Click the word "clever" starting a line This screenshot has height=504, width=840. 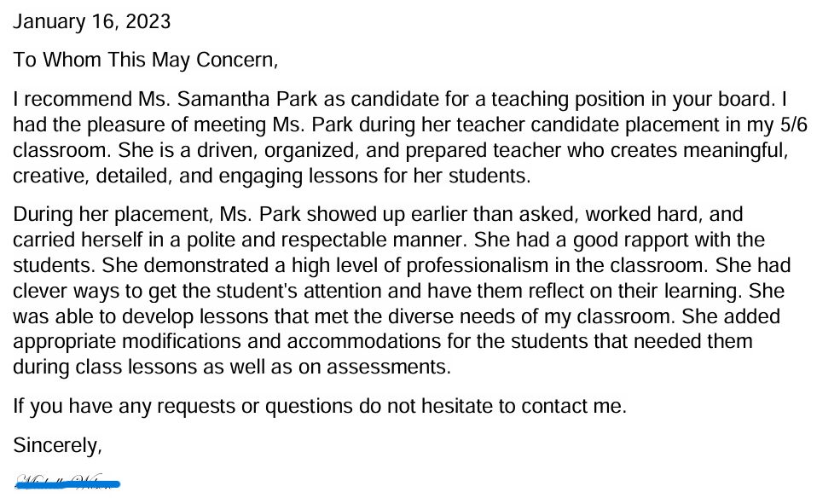(x=38, y=291)
